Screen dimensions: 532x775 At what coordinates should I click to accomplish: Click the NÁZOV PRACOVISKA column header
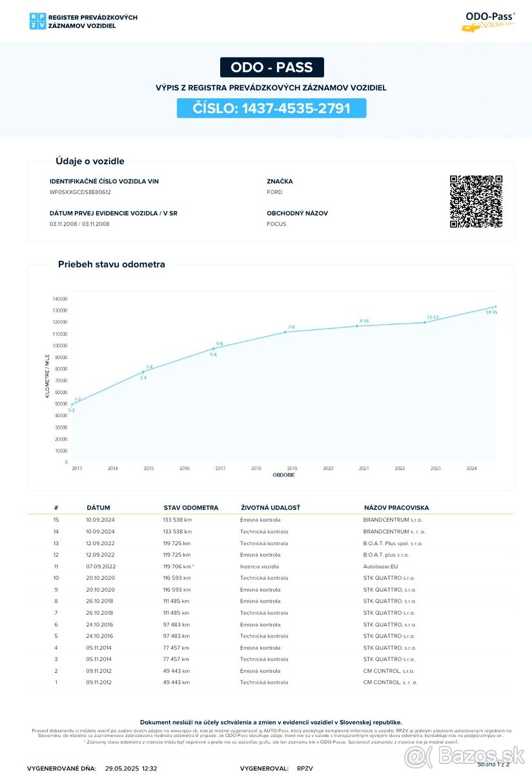[x=396, y=508]
